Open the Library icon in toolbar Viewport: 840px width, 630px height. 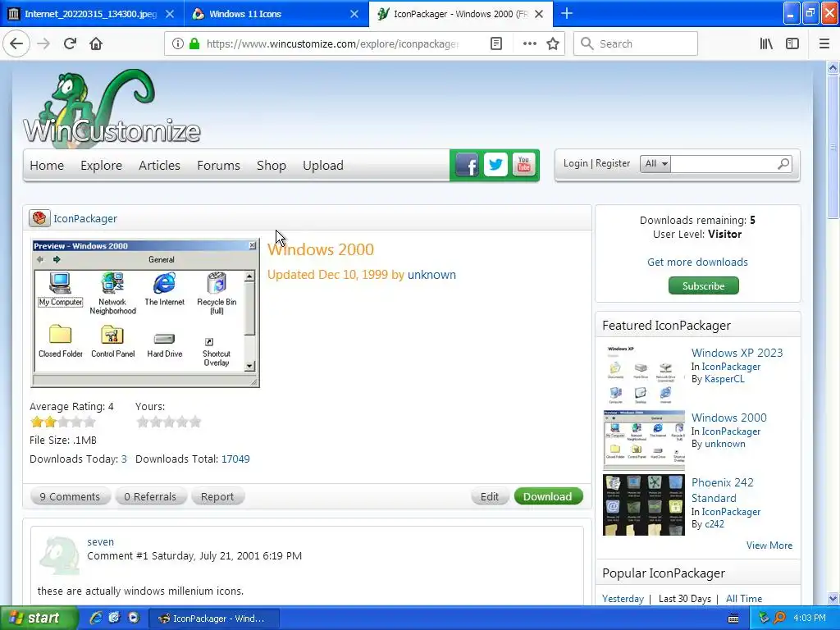(x=766, y=43)
